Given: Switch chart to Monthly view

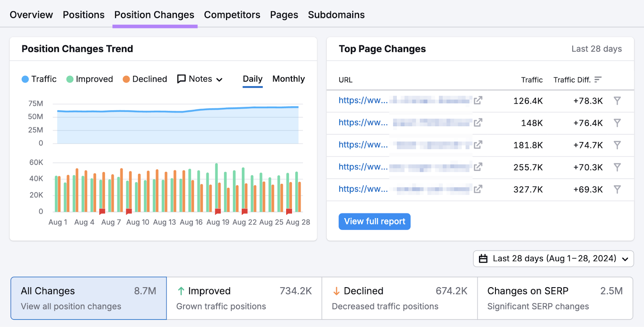Looking at the screenshot, I should point(288,79).
